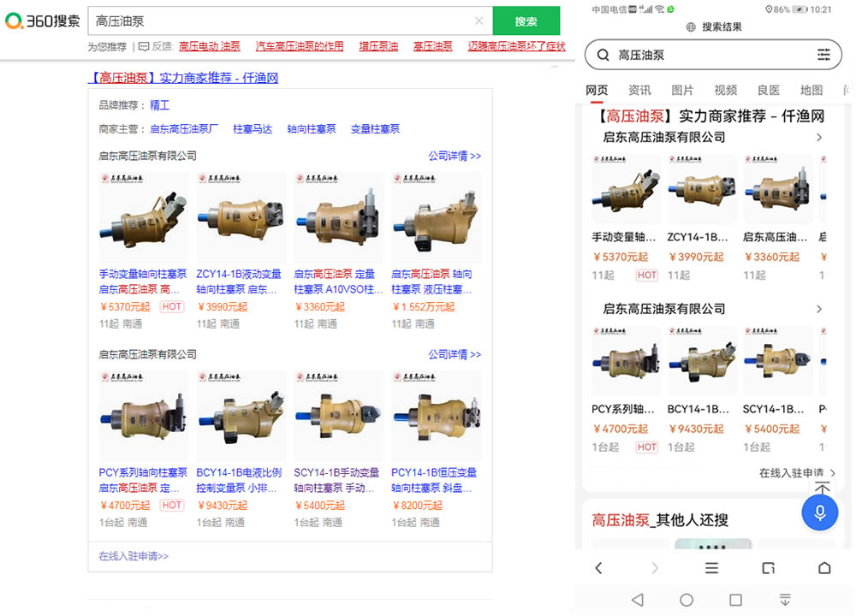Screen dimensions: 856x616
Task: Tap the browser home icon
Action: [824, 568]
